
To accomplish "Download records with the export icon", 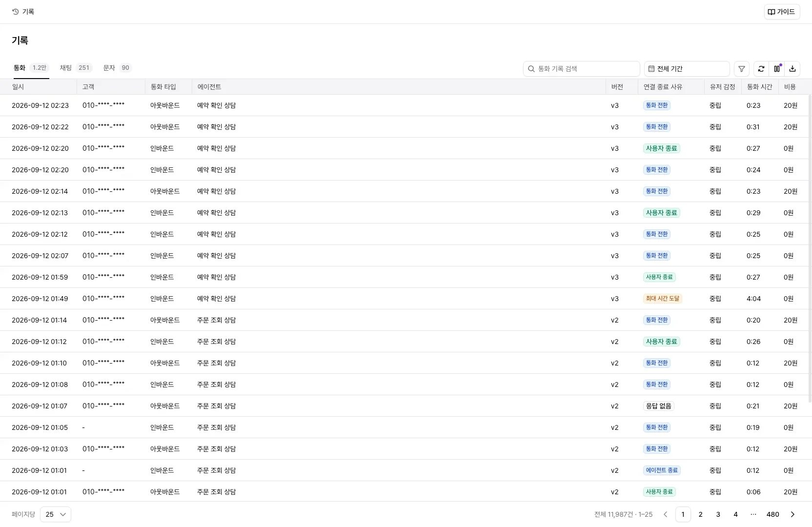I will click(x=792, y=69).
